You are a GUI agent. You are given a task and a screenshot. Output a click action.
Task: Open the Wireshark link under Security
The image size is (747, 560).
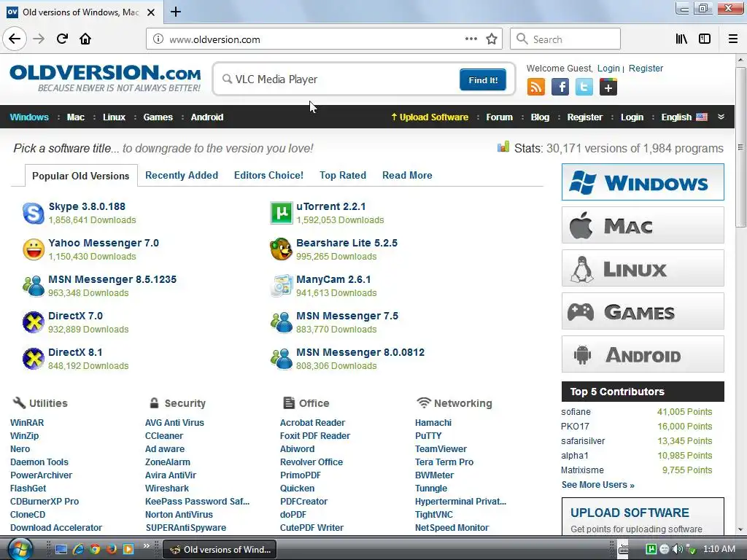(167, 488)
